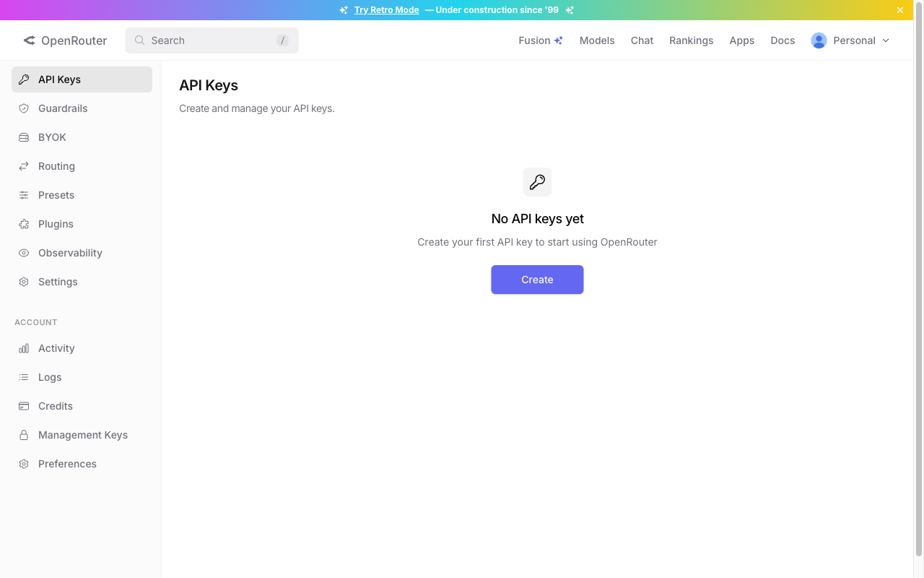Click the Management Keys lock icon
Screen dimensions: 924x578
pyautogui.click(x=24, y=435)
